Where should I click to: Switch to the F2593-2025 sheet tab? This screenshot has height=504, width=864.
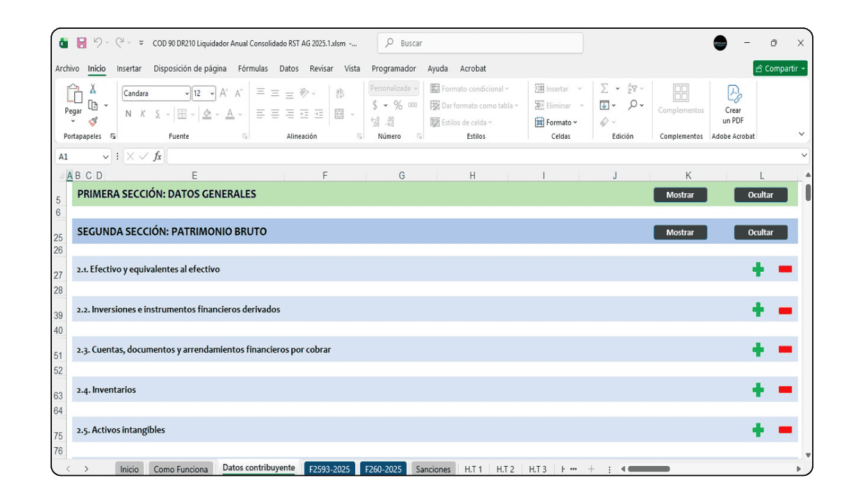click(x=329, y=469)
